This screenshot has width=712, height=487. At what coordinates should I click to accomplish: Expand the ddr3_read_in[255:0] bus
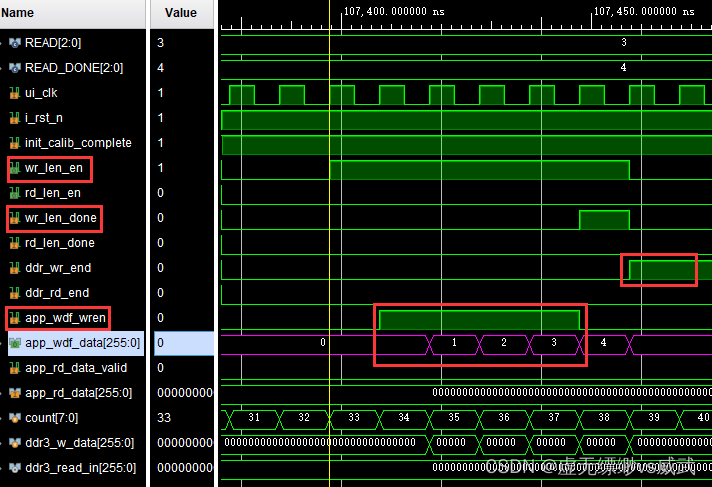tap(3, 468)
